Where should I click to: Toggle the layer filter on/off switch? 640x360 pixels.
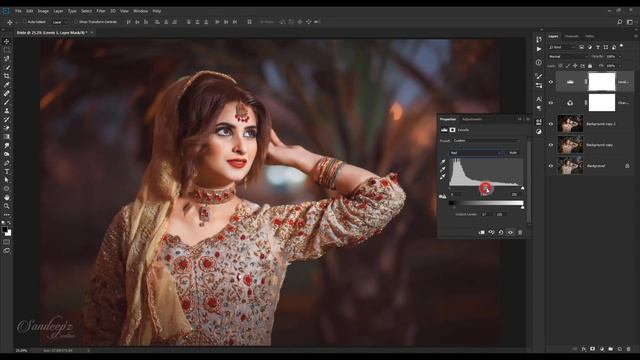[621, 46]
